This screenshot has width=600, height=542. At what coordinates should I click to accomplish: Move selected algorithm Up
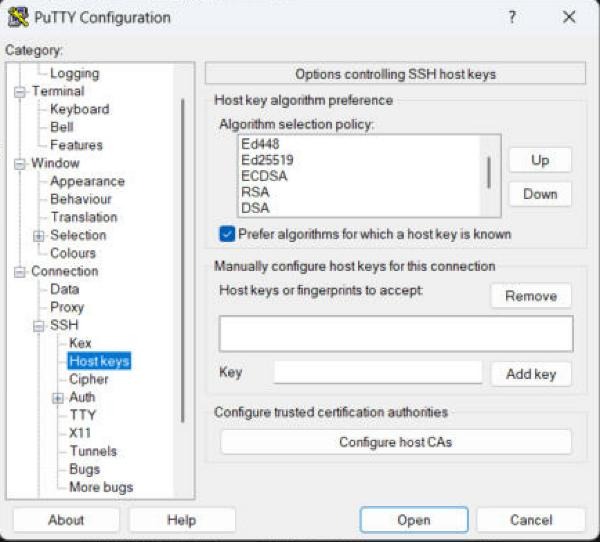click(x=540, y=160)
